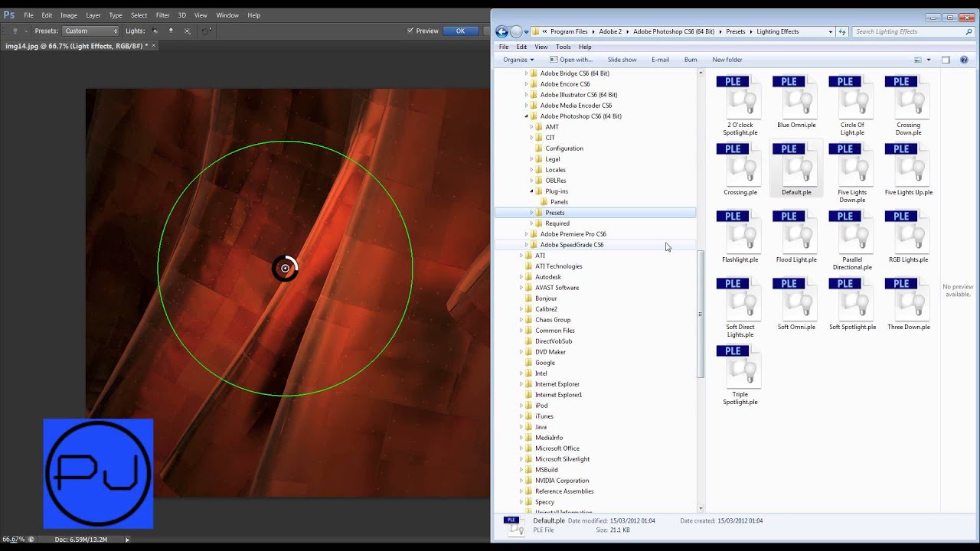Close the img14.jpg document tab
980x551 pixels.
153,46
